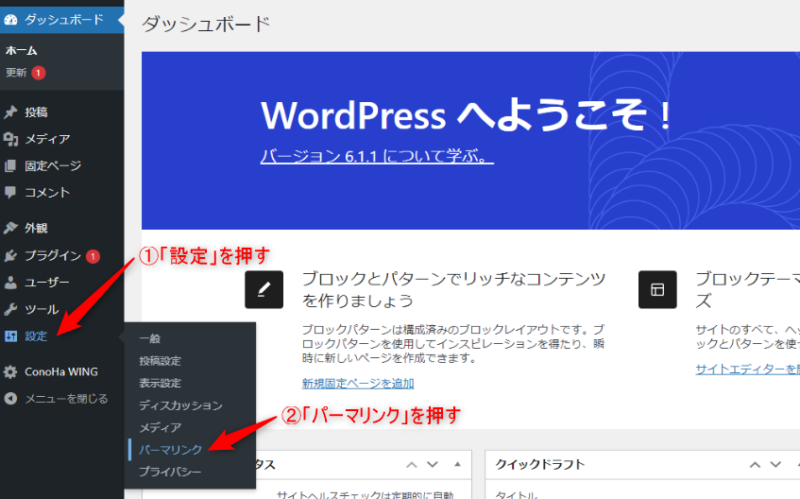Select メディア in the settings flyout
This screenshot has height=499, width=800.
point(160,428)
